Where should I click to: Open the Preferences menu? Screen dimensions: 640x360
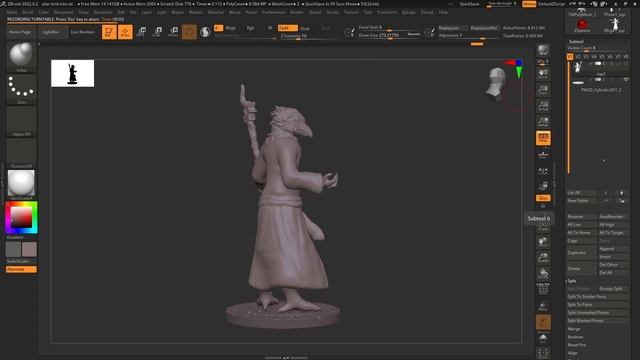point(273,12)
